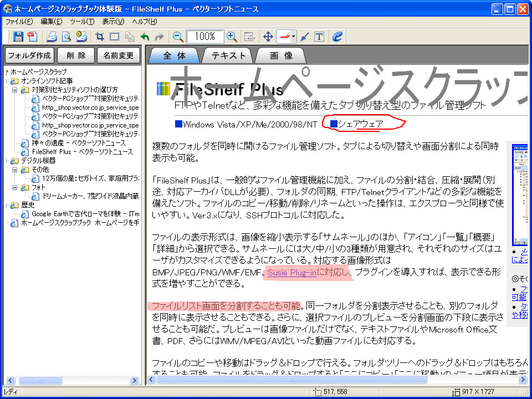The width and height of the screenshot is (532, 399).
Task: Open the table layout dropdown
Action: pos(250,37)
